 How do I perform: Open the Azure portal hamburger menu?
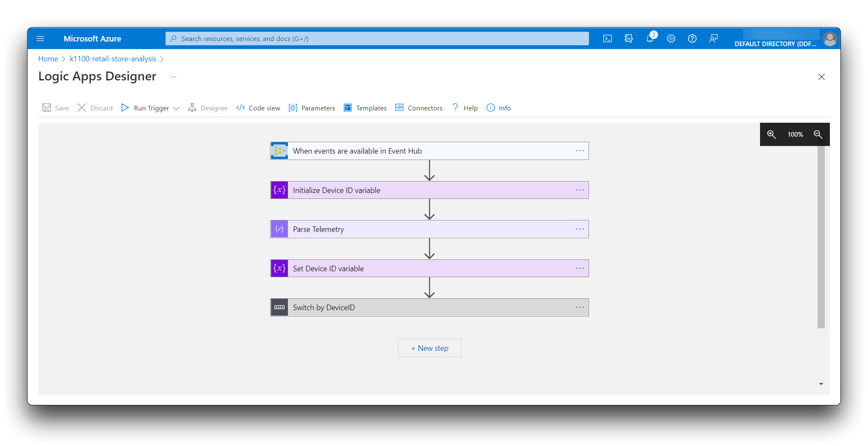tap(40, 39)
